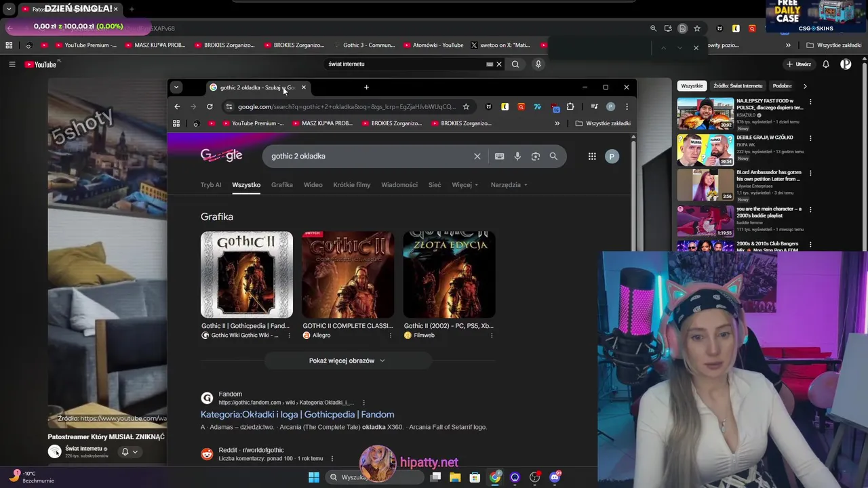Go back in the Google window

177,106
